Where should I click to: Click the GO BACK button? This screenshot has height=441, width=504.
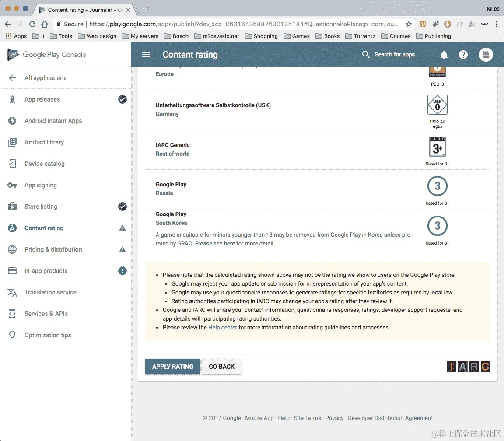tap(221, 367)
